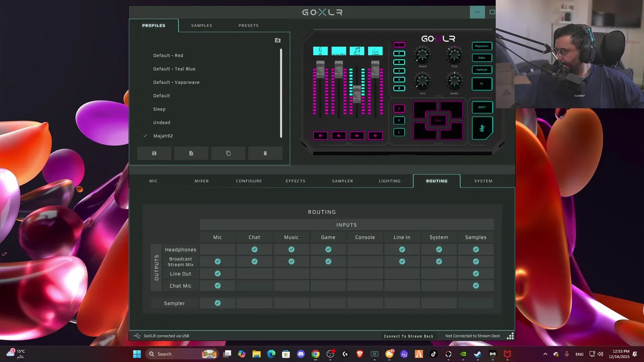The height and width of the screenshot is (362, 644).
Task: Click the sampler Clear center button
Action: pos(438,121)
